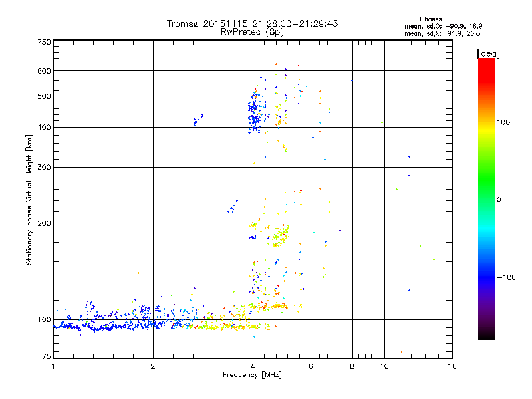Click the 8 MHz frequency tick label
532x399 pixels.
(352, 366)
